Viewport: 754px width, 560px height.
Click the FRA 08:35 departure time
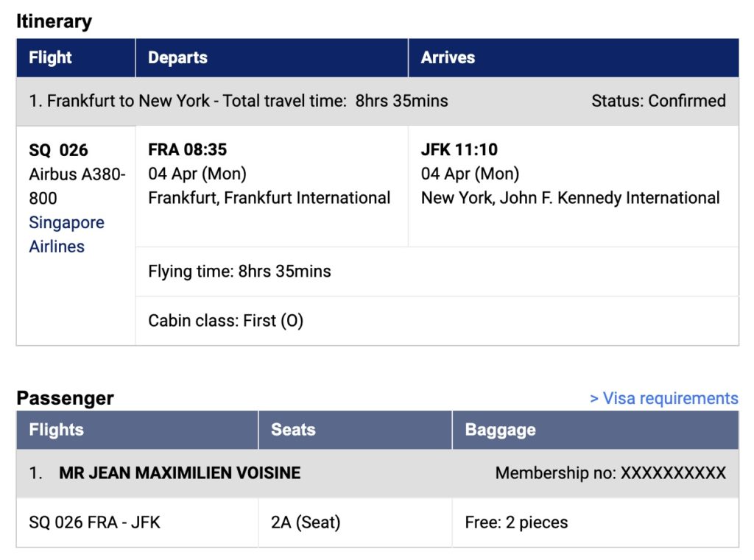coord(187,149)
